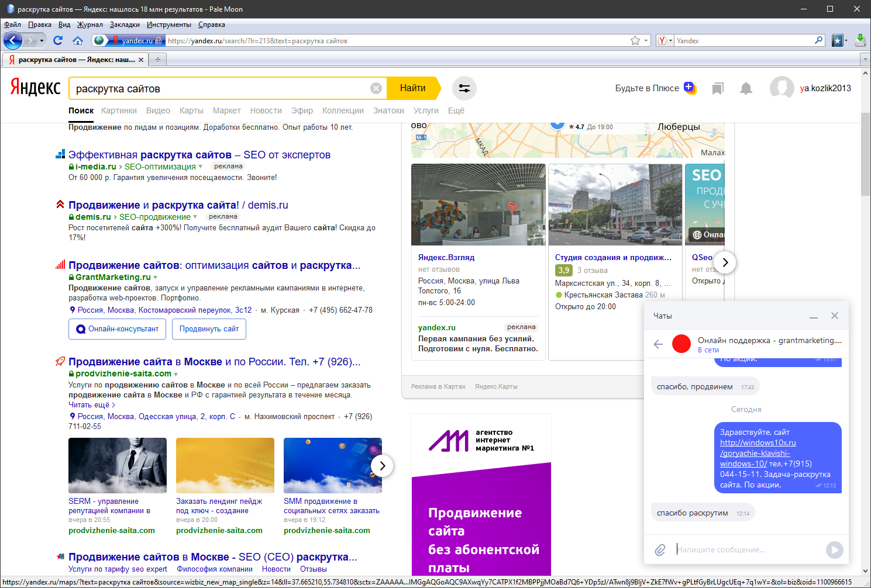Open the Закладки menu
The image size is (871, 588).
coord(125,25)
